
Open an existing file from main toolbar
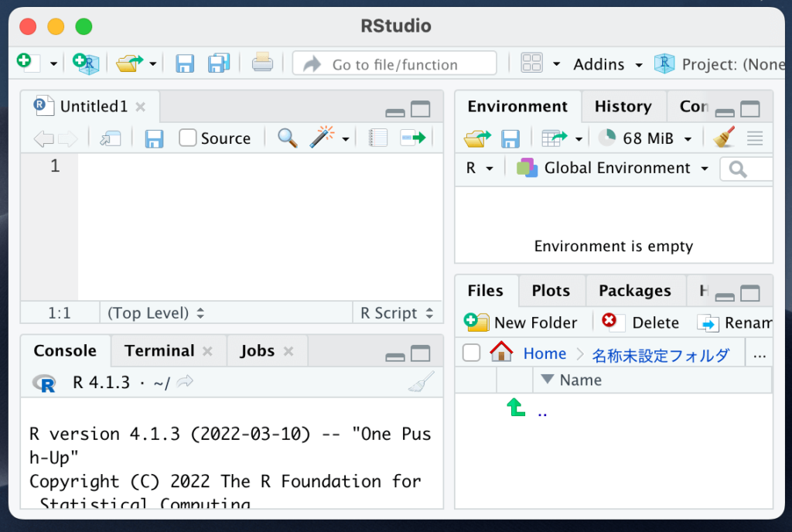click(129, 63)
